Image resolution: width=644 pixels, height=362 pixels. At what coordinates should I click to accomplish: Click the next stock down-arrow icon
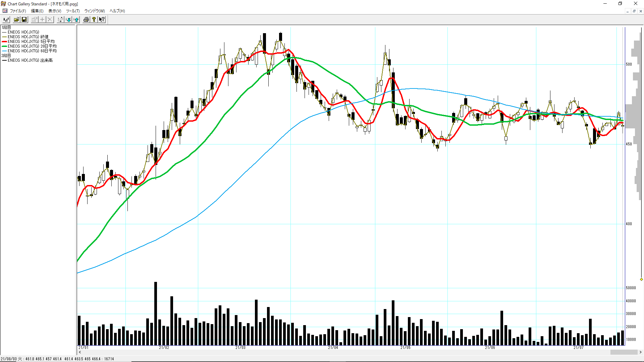[68, 19]
